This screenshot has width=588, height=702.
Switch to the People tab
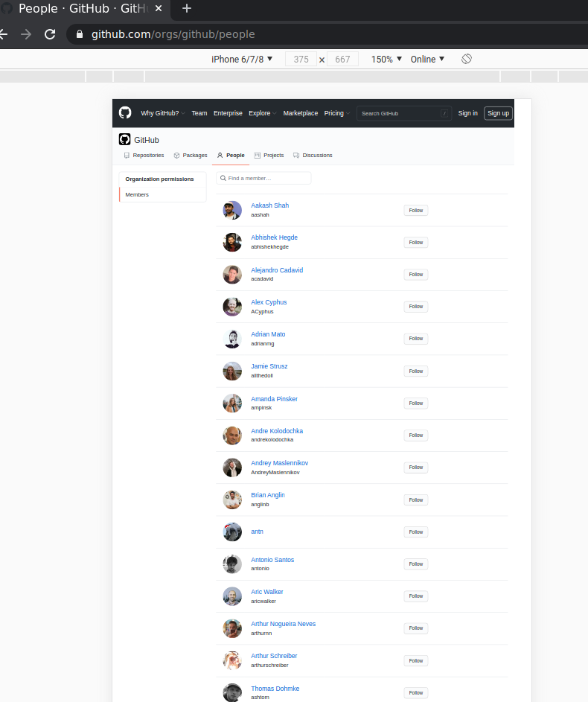[231, 156]
